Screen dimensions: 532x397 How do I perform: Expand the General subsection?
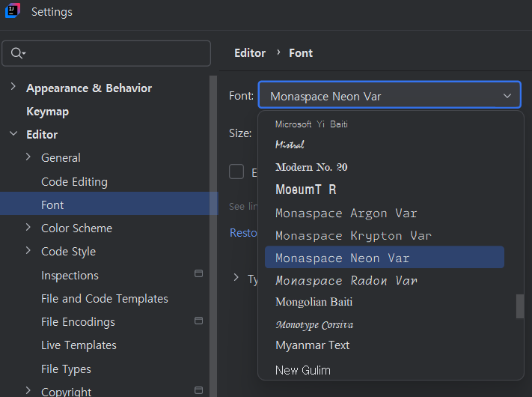click(x=28, y=157)
